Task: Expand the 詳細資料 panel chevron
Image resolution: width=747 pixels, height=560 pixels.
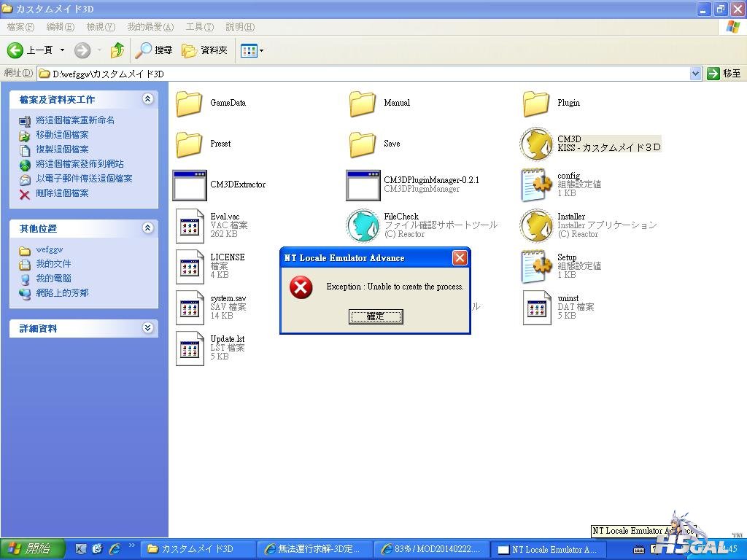Action: [147, 328]
